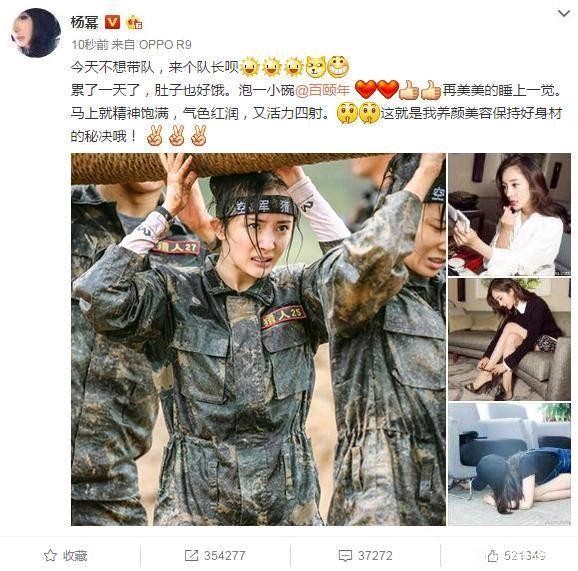Open the @百颐年 mention link
The image size is (578, 571).
323,90
